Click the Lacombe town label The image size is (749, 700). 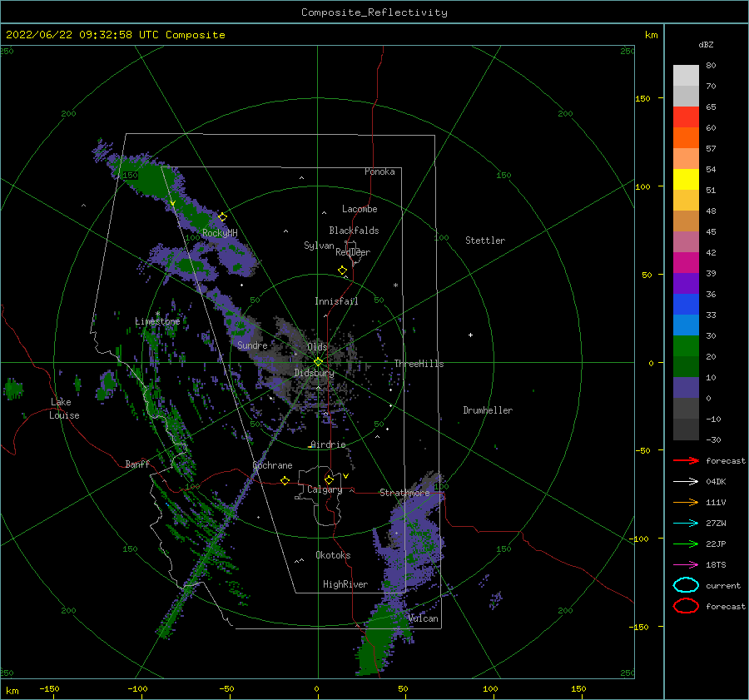360,209
